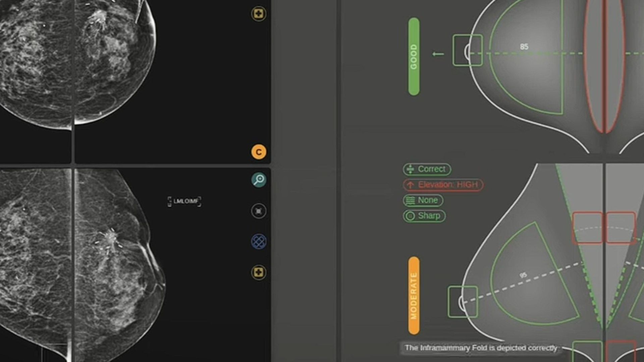
Task: Click the left red pectoral muscle box
Action: (587, 228)
